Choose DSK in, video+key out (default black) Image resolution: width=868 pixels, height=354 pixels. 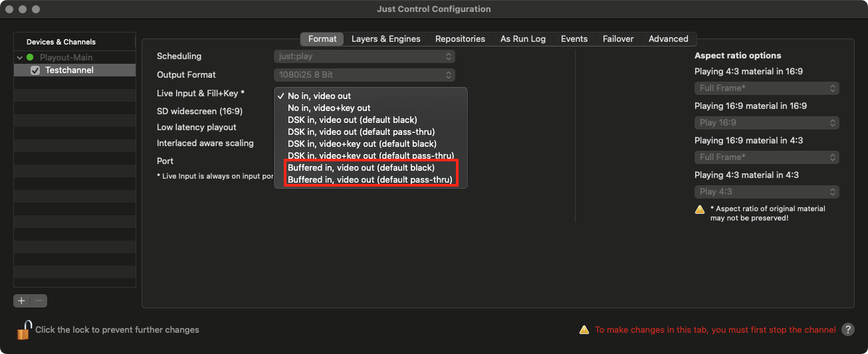coord(371,143)
